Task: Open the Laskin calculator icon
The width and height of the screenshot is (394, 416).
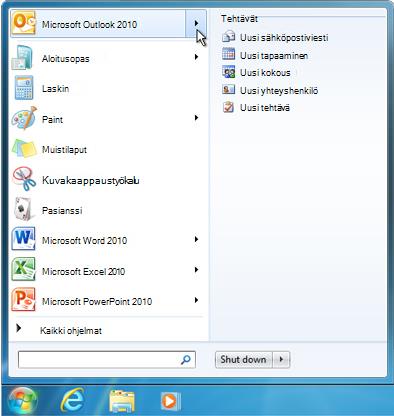Action: pos(24,88)
